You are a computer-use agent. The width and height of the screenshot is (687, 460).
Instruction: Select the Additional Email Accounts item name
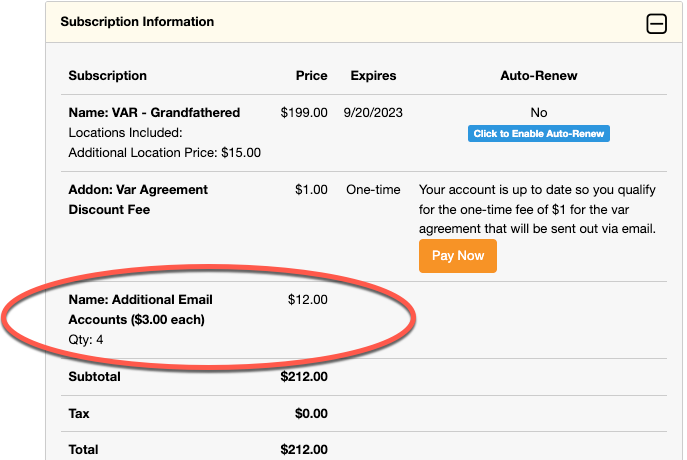[x=140, y=310]
